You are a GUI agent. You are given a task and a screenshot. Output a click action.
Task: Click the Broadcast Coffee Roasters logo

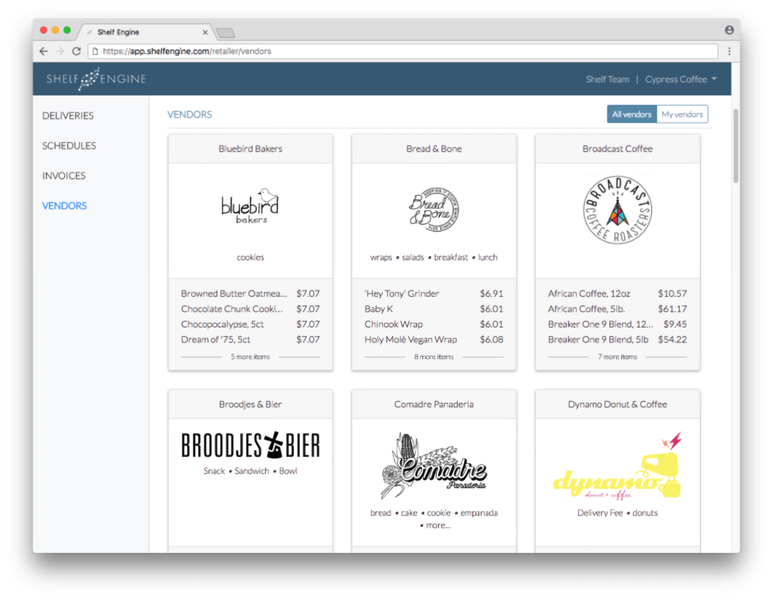point(617,210)
